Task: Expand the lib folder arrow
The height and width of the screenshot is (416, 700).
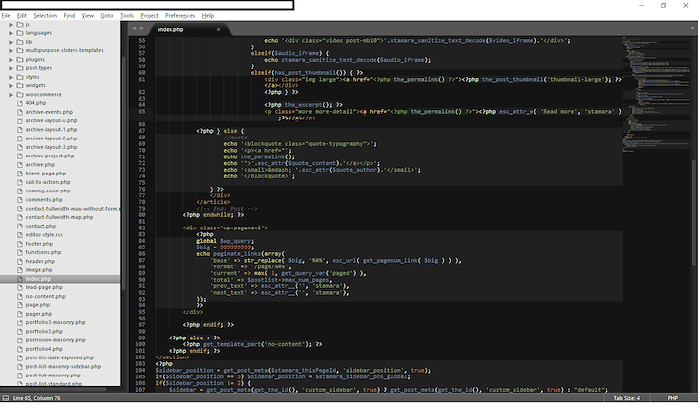Action: pos(11,42)
